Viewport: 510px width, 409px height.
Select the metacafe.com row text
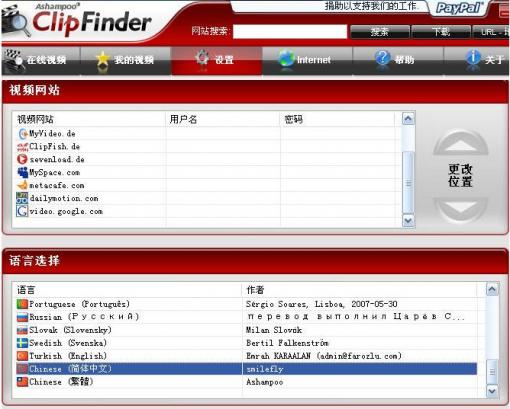click(x=57, y=185)
